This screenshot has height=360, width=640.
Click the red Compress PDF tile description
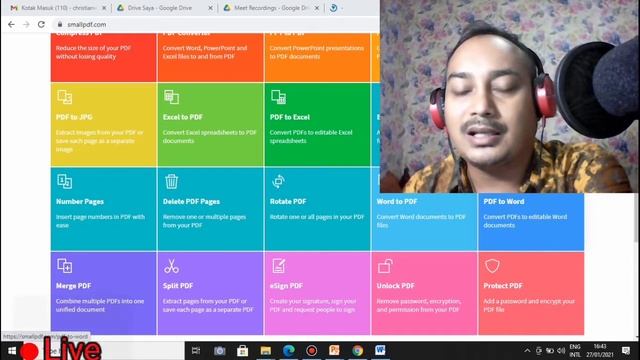pos(93,52)
